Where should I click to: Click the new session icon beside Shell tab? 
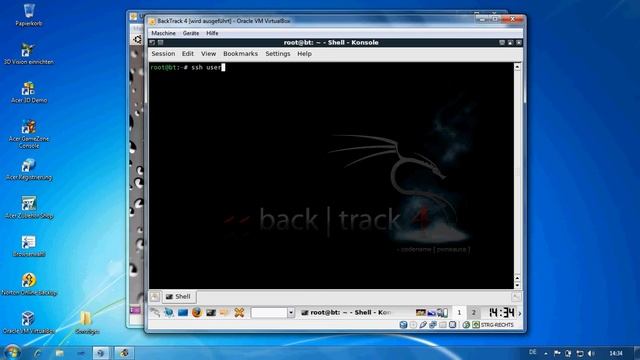tap(155, 297)
